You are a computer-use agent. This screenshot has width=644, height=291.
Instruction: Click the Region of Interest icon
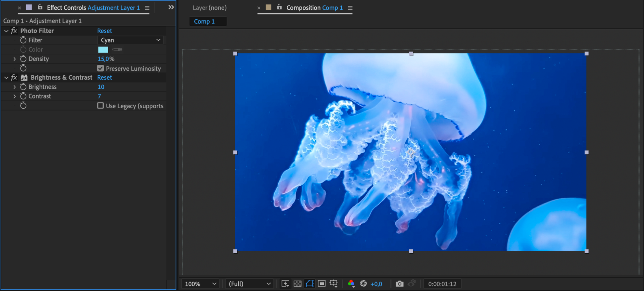coord(322,284)
